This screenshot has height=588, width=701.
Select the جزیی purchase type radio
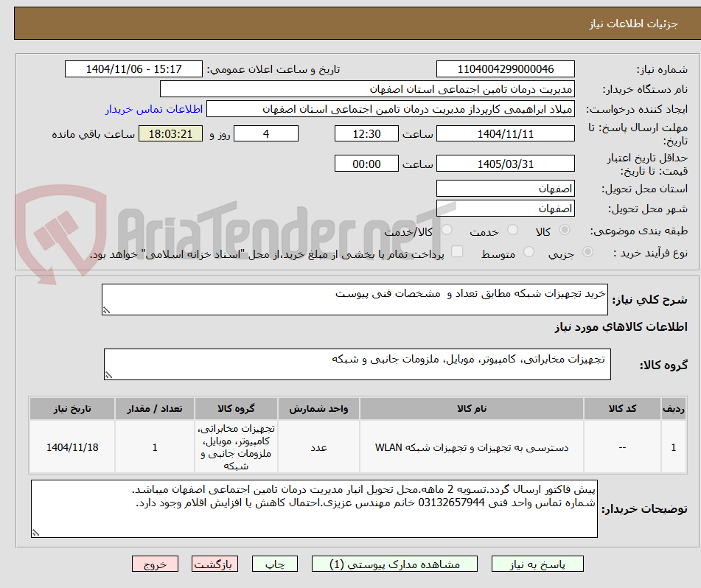(x=588, y=252)
